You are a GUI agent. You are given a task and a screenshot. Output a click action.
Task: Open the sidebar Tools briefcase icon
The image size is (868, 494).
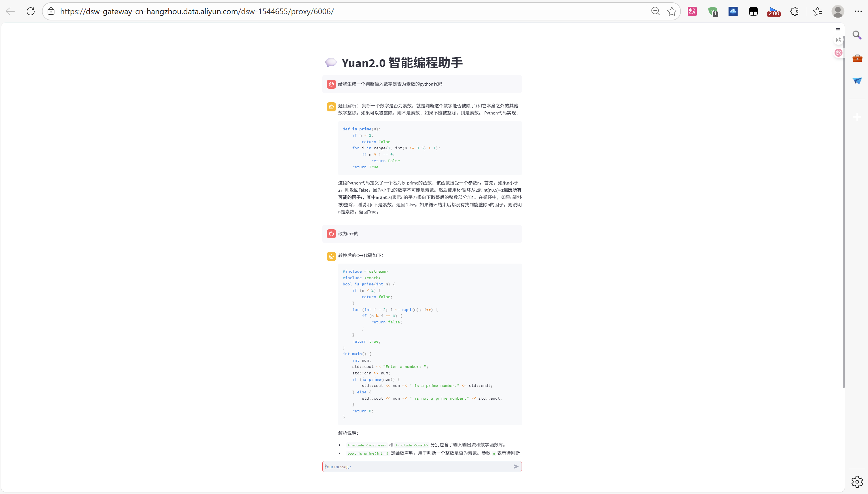(857, 58)
